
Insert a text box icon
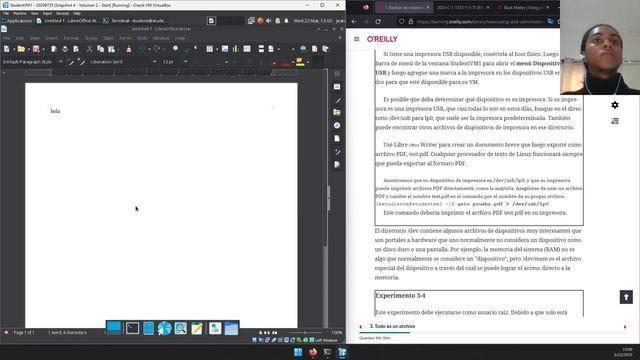click(247, 49)
